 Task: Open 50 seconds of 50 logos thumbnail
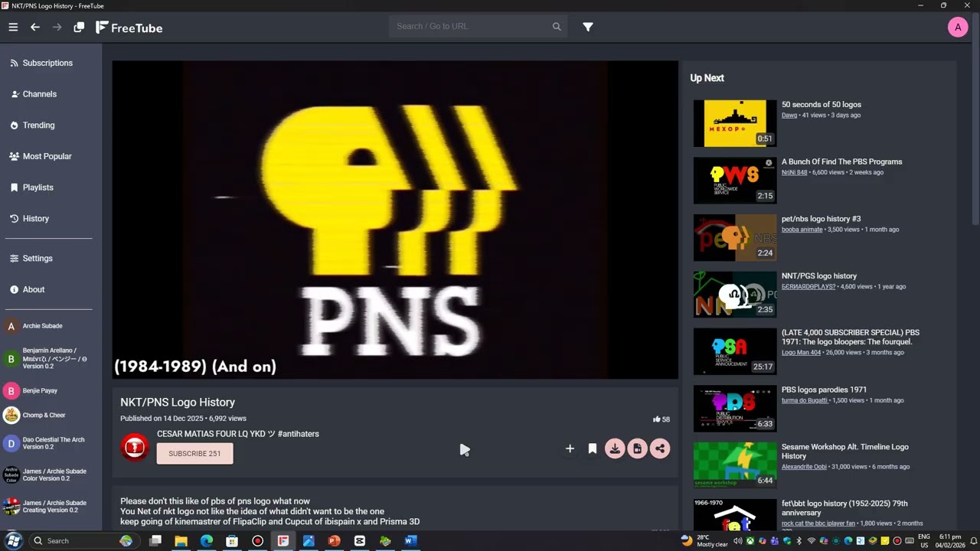[735, 123]
